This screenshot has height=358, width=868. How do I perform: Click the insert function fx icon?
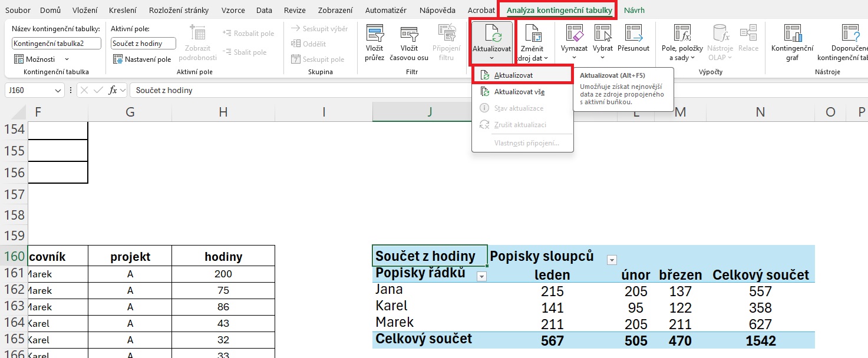[113, 90]
